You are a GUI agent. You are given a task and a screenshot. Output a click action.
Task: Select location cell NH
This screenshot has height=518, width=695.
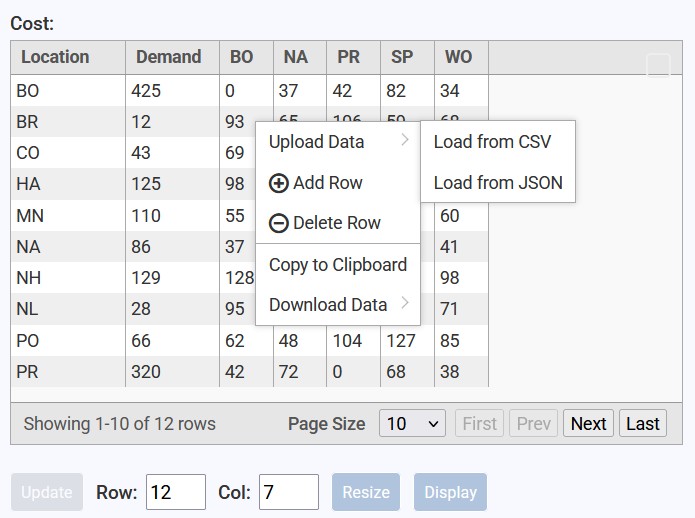pyautogui.click(x=68, y=278)
